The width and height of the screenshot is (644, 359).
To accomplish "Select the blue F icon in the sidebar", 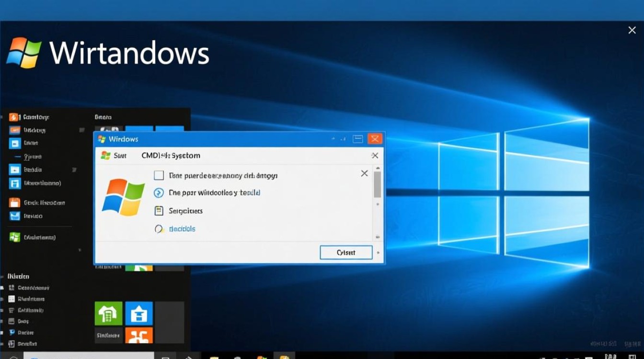I will point(14,183).
